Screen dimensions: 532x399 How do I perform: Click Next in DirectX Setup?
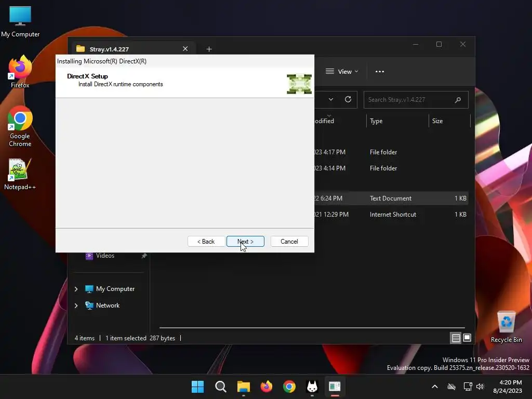pos(245,241)
